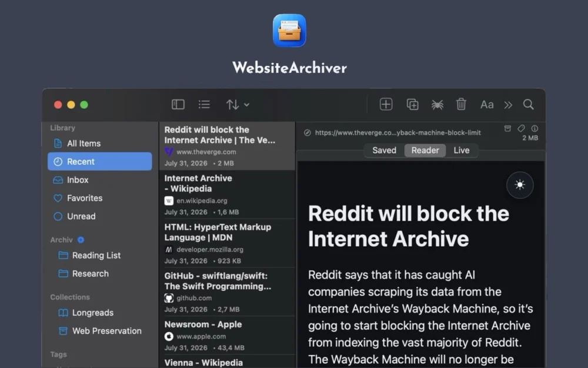Click the spider crawl website icon

[x=437, y=104]
